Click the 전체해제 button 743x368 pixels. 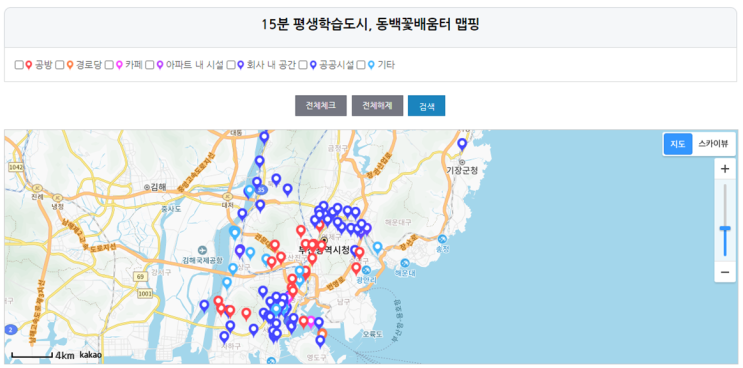point(377,106)
